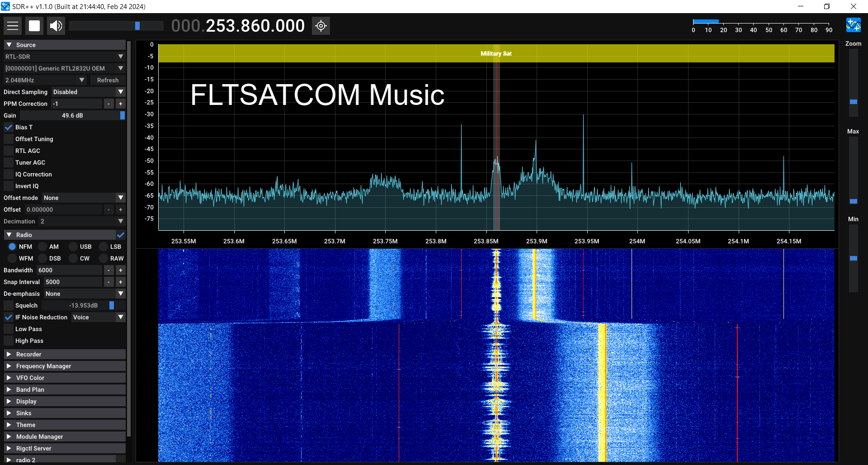Open the RTL-SDR source dropdown
Screen dimensions: 868x465
[64, 57]
